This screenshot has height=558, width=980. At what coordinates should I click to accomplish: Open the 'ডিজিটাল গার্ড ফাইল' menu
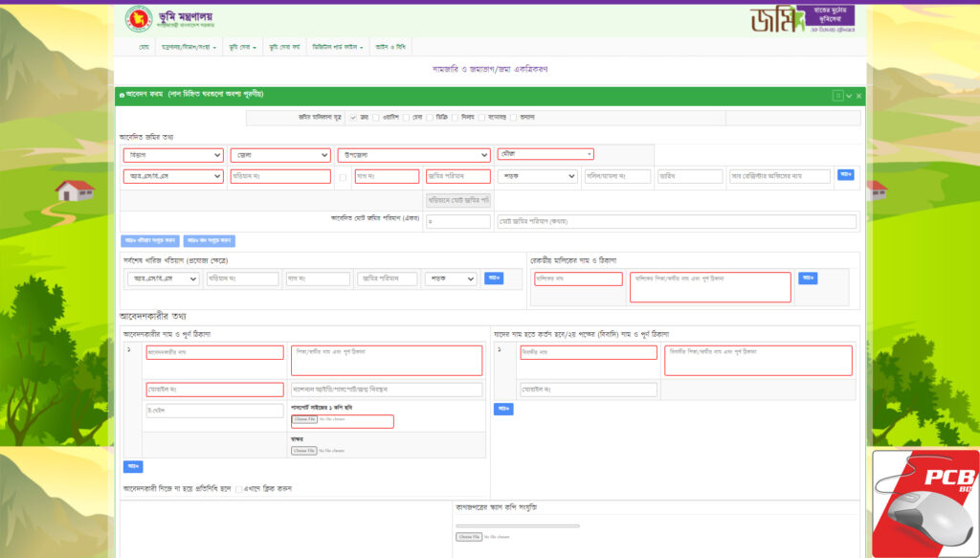pyautogui.click(x=337, y=46)
